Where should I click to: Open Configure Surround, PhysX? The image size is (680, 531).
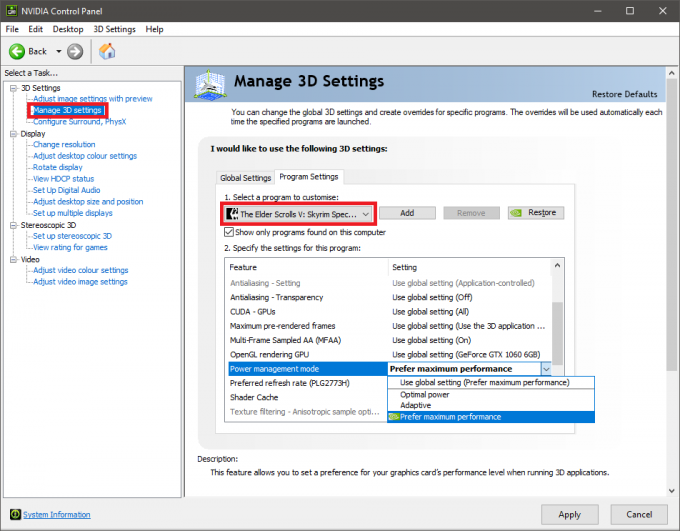click(80, 122)
